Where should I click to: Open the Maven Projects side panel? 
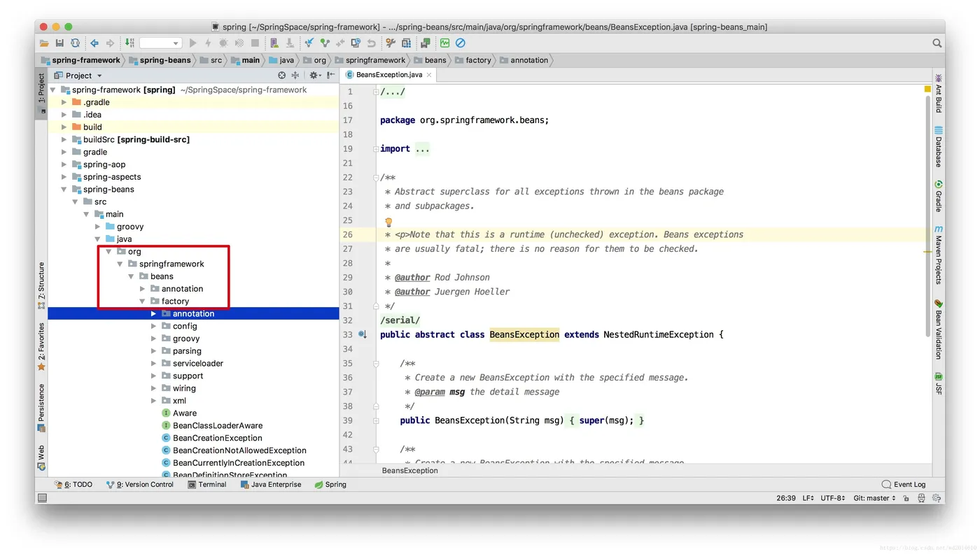(939, 255)
